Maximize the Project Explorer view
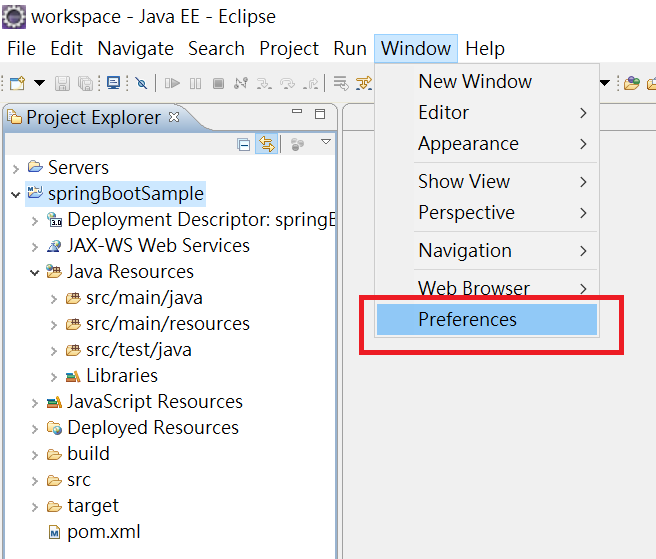 click(320, 114)
